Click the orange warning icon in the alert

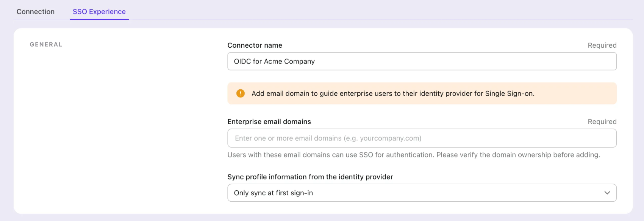[241, 93]
